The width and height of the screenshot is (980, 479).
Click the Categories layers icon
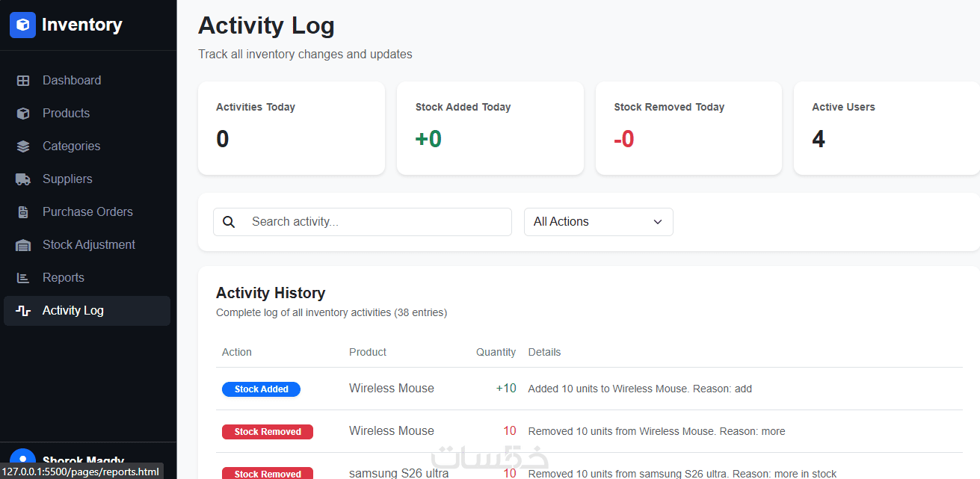point(23,146)
